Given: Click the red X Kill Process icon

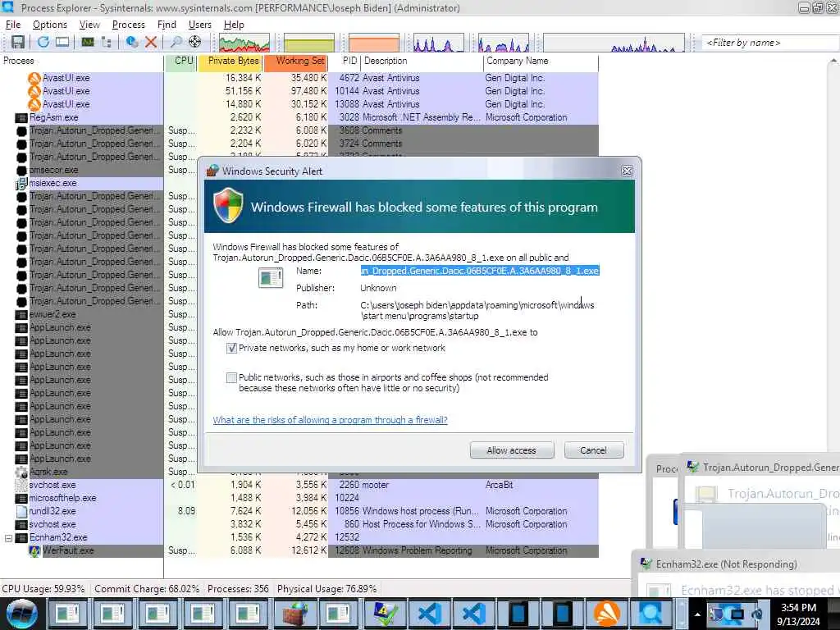Looking at the screenshot, I should tap(151, 42).
